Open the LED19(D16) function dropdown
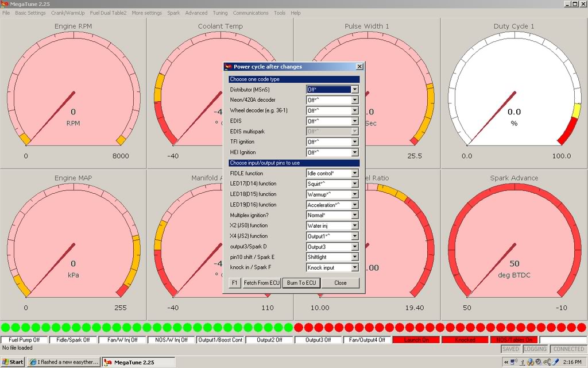This screenshot has height=368, width=588. 355,205
